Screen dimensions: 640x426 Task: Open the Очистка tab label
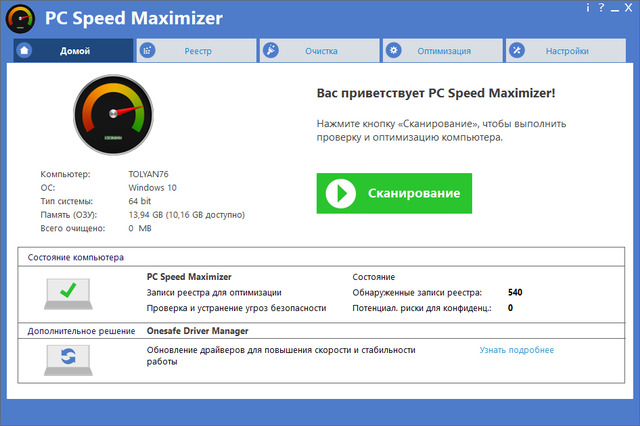[x=322, y=50]
